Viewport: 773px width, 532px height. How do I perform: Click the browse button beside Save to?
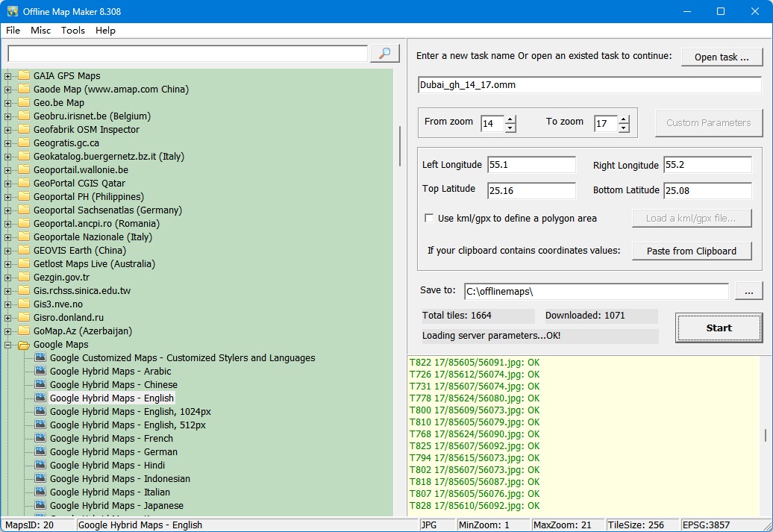[x=749, y=292]
